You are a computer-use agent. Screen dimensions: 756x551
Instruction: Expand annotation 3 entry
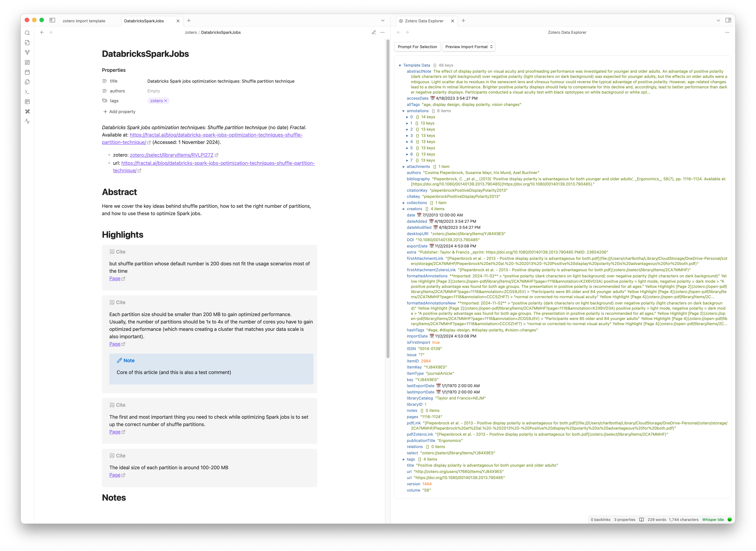pyautogui.click(x=407, y=136)
